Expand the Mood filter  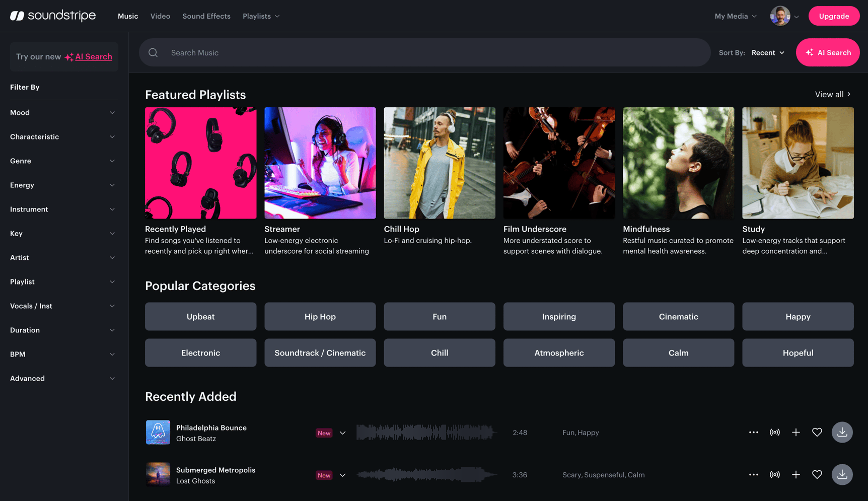pyautogui.click(x=63, y=112)
